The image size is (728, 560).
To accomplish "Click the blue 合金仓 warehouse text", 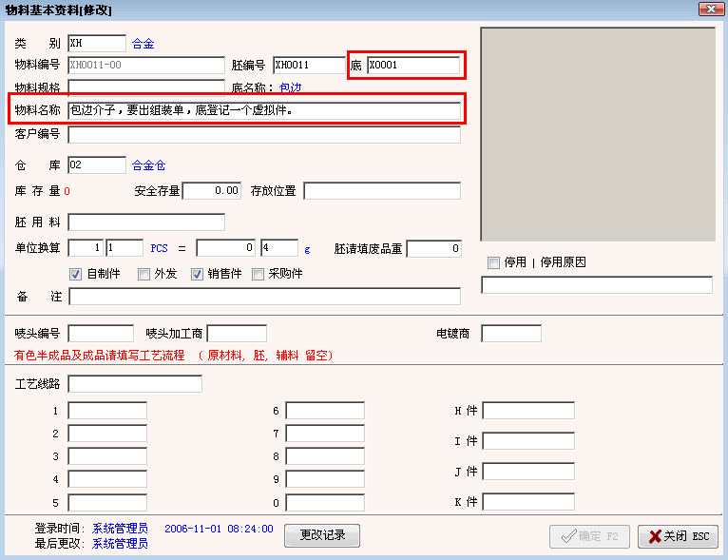I will click(148, 165).
